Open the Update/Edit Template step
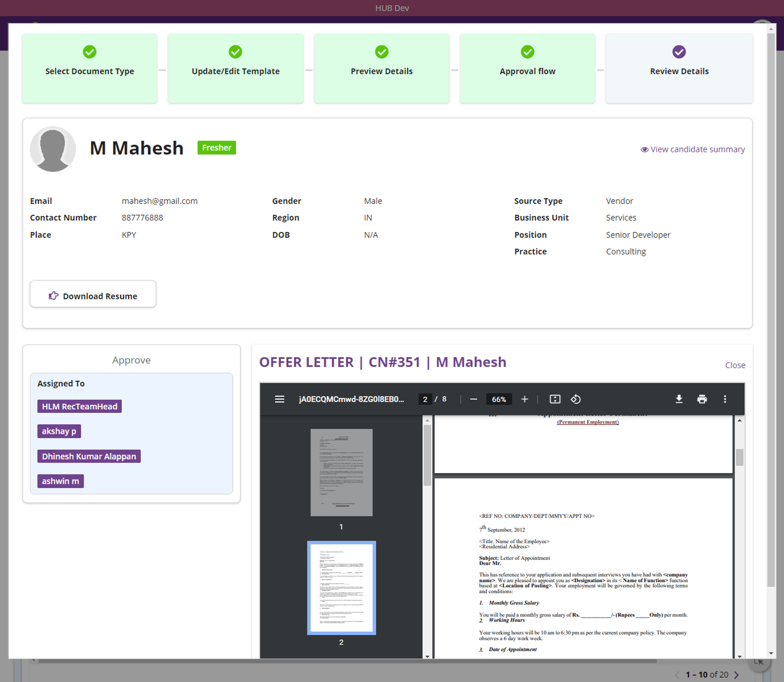The height and width of the screenshot is (682, 784). [x=236, y=68]
